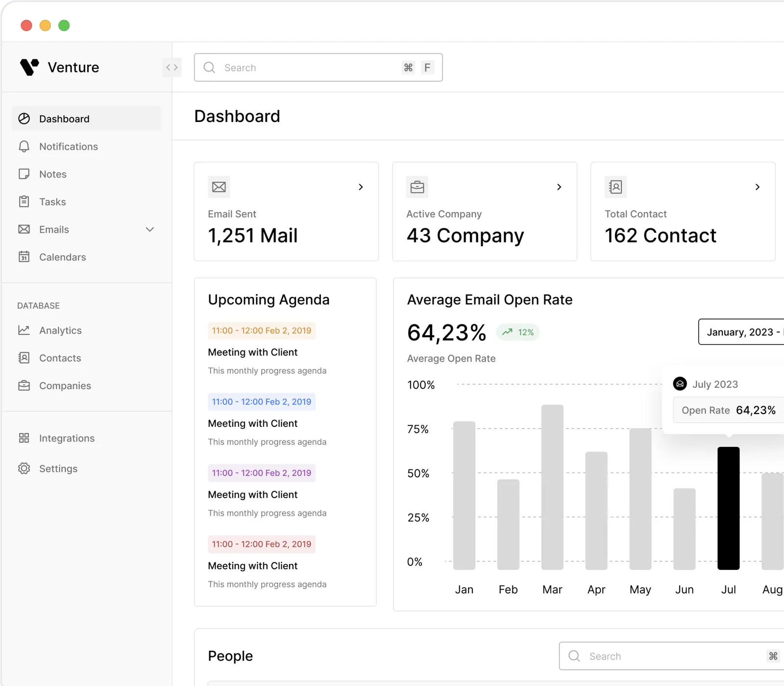Click the Tasks clipboard icon
Image resolution: width=784 pixels, height=686 pixels.
pos(24,201)
